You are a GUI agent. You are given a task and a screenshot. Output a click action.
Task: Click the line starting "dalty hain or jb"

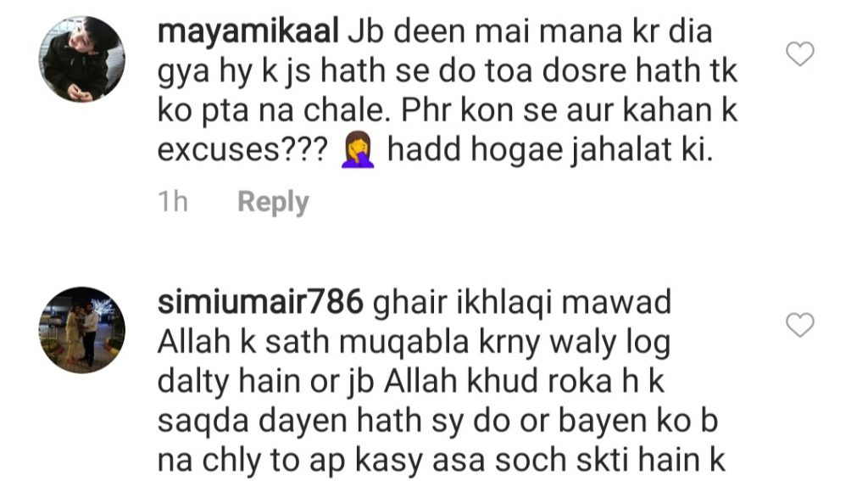pyautogui.click(x=411, y=382)
